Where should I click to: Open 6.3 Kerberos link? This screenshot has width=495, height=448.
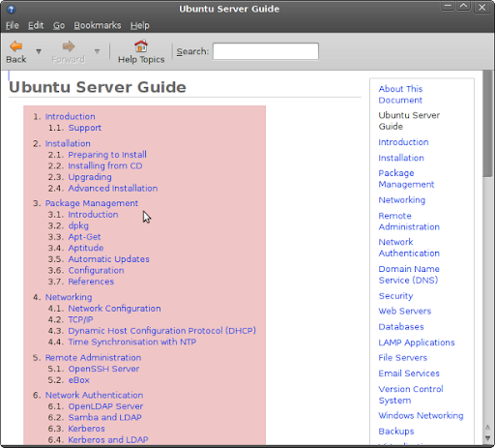coord(86,429)
